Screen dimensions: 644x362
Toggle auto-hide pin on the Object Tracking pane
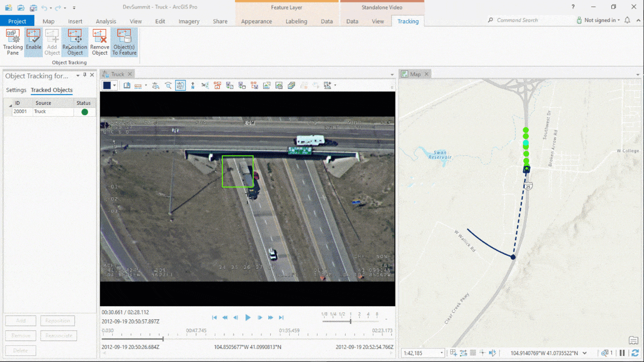tap(85, 75)
